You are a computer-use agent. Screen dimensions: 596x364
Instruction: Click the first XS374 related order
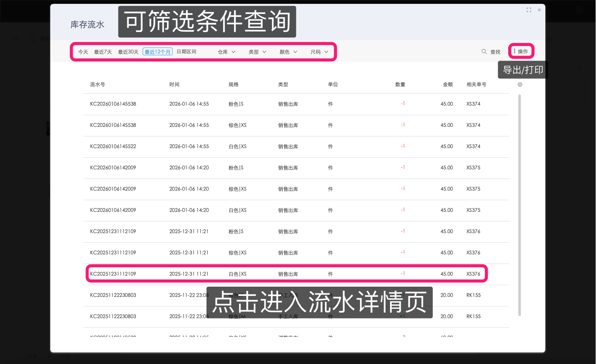[x=473, y=104]
